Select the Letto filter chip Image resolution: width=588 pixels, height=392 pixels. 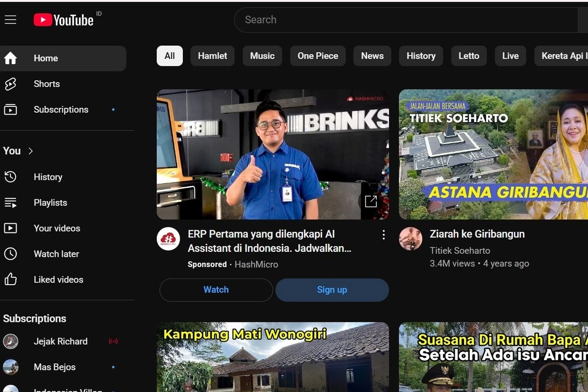469,56
